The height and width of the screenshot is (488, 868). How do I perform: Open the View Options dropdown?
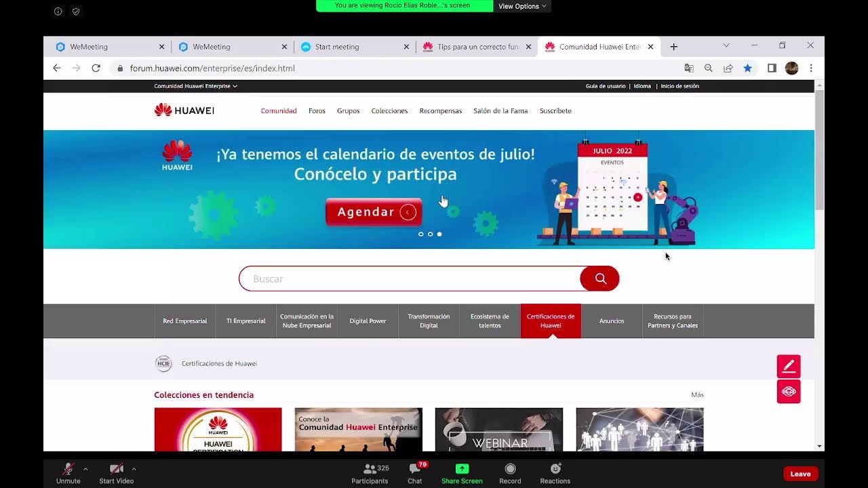tap(521, 6)
